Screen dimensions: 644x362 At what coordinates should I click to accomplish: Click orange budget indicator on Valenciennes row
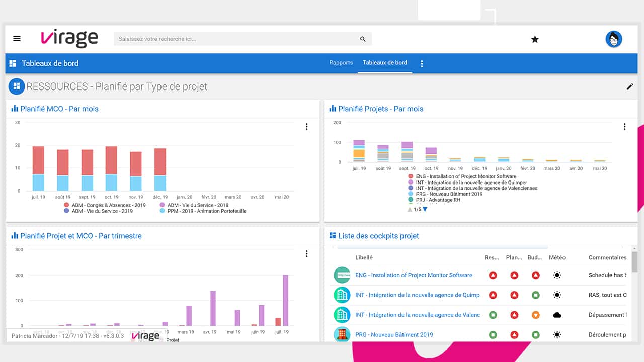[x=536, y=315]
